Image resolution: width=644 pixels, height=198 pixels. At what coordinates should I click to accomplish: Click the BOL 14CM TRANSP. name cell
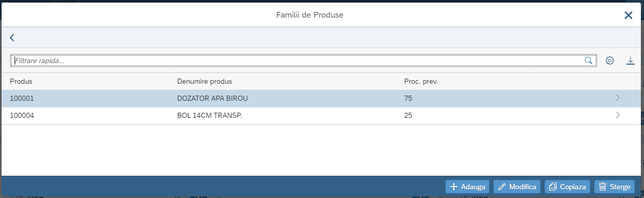(x=209, y=115)
